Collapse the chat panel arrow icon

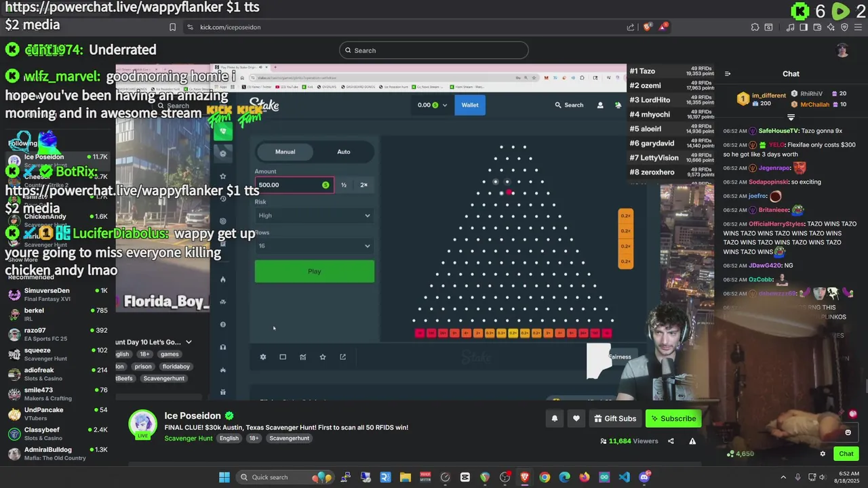click(728, 74)
